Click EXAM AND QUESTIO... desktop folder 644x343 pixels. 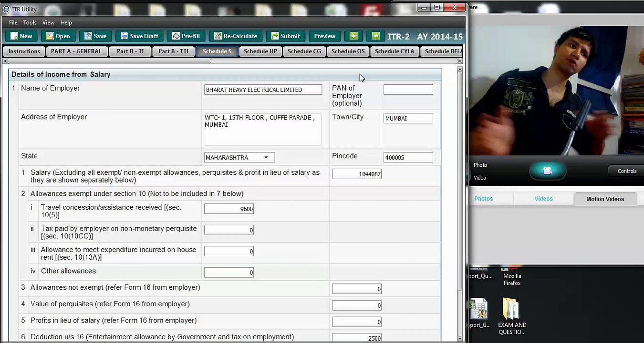pos(512,317)
